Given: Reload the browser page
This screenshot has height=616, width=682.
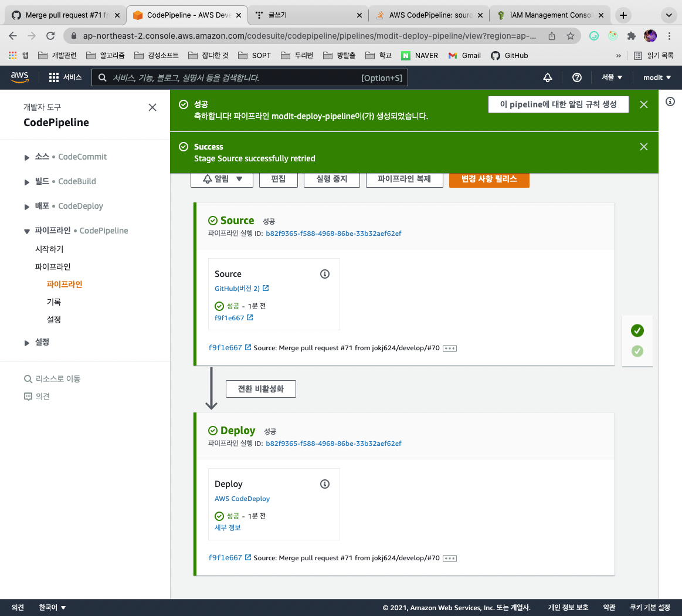Looking at the screenshot, I should [x=50, y=36].
